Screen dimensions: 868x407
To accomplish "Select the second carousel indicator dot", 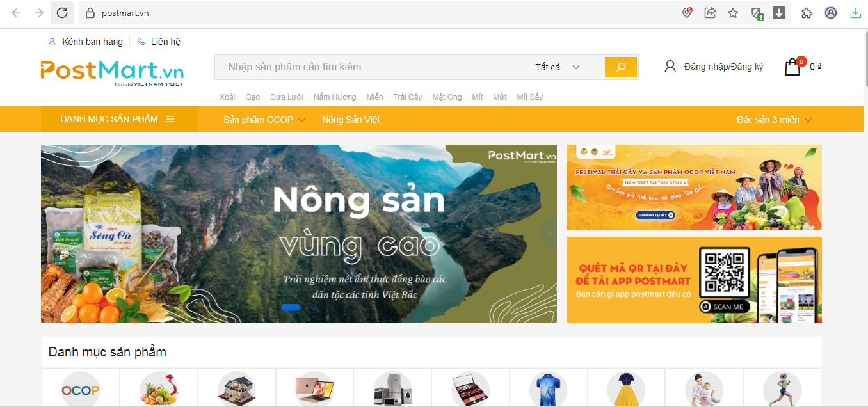I will tap(313, 307).
